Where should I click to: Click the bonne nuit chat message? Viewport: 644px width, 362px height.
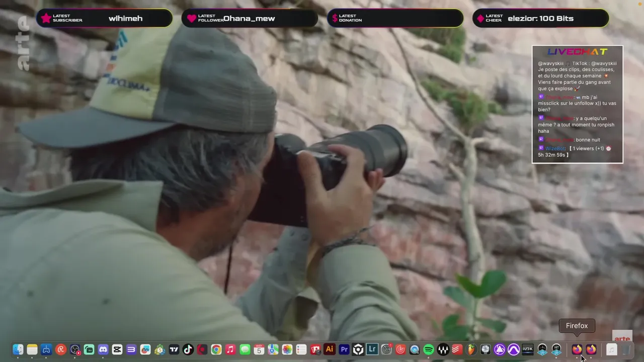[x=588, y=140]
